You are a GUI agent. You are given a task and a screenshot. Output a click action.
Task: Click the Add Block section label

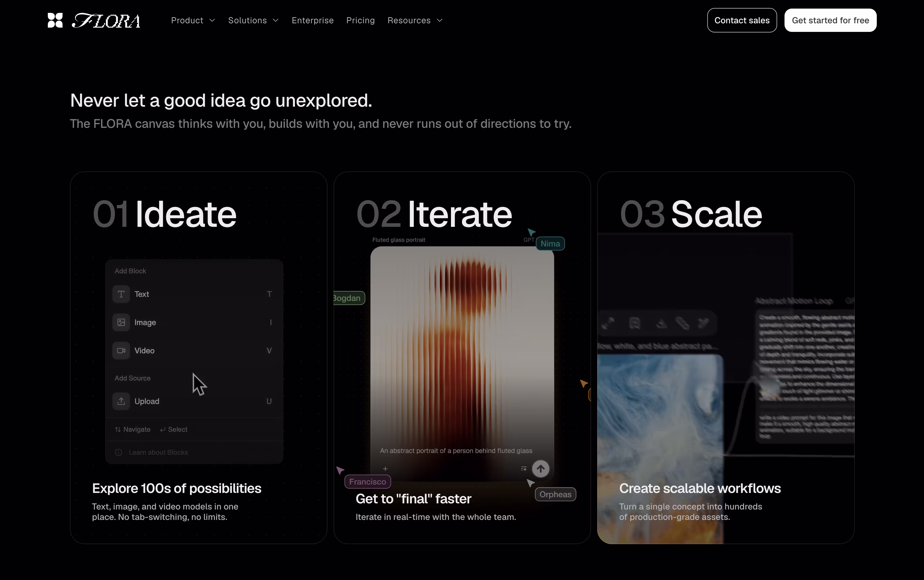coord(130,271)
